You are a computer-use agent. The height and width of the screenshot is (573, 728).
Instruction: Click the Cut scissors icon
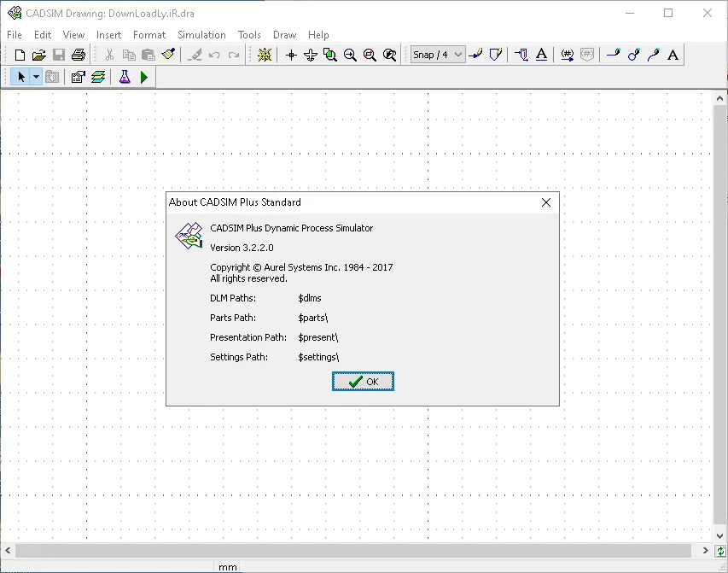click(x=109, y=55)
